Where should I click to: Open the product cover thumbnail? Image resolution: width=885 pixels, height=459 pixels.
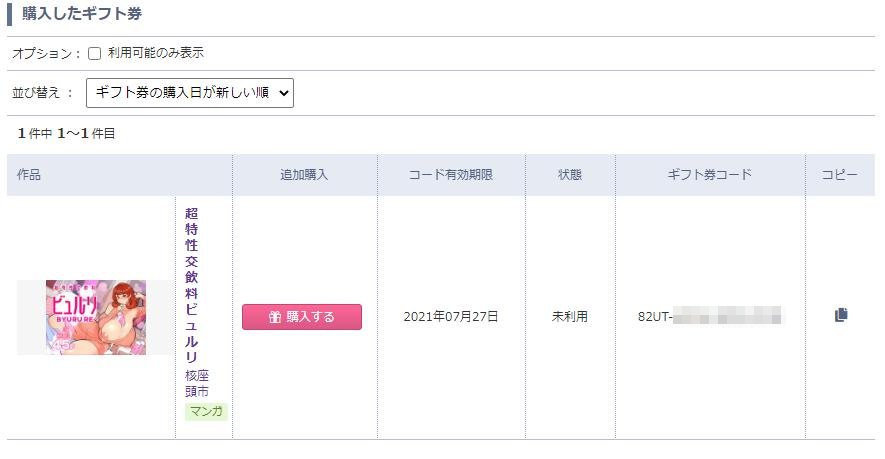(x=96, y=317)
